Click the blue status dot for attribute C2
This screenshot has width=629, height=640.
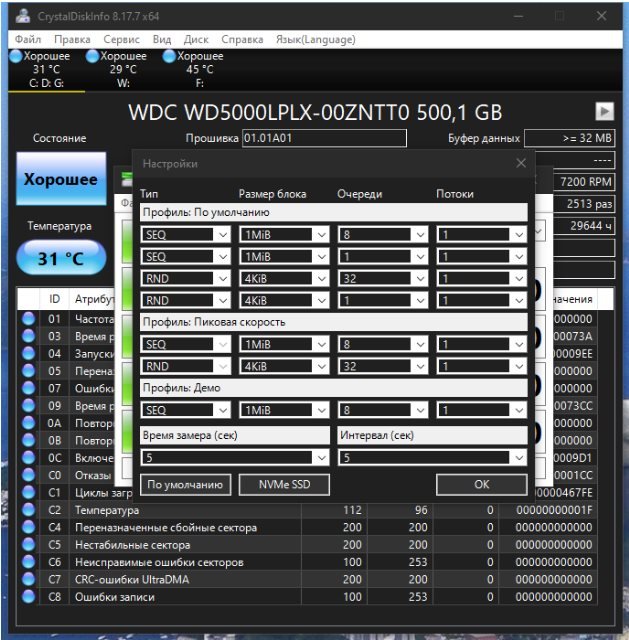(29, 510)
